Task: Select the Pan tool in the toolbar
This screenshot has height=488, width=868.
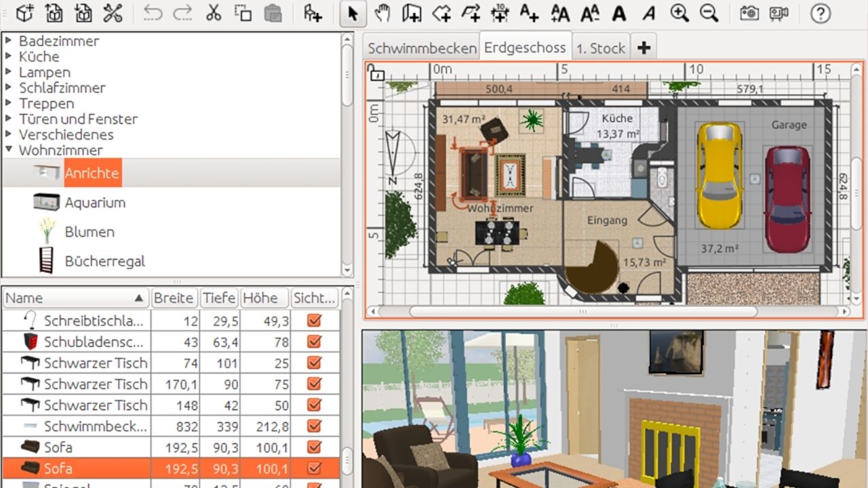Action: [382, 12]
